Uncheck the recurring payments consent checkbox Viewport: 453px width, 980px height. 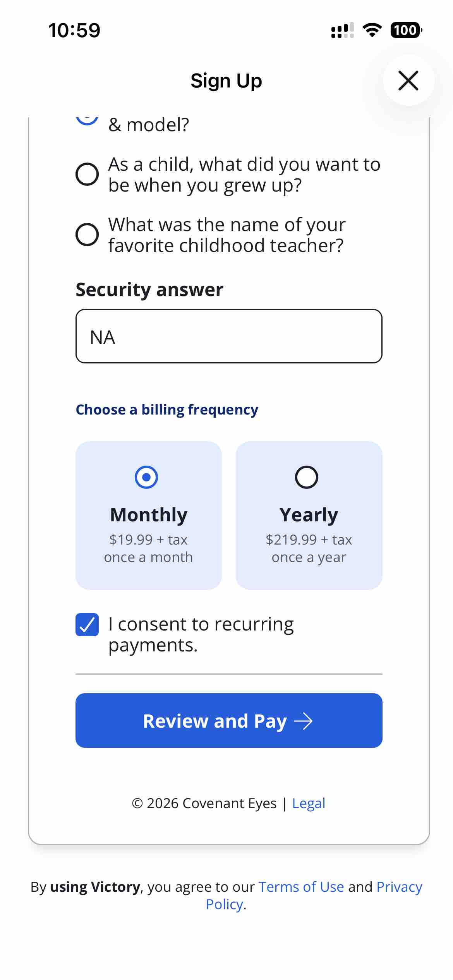87,625
